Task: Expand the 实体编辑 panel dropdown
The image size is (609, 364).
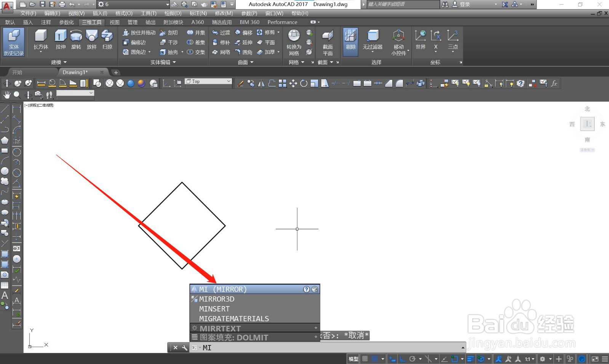Action: 163,62
